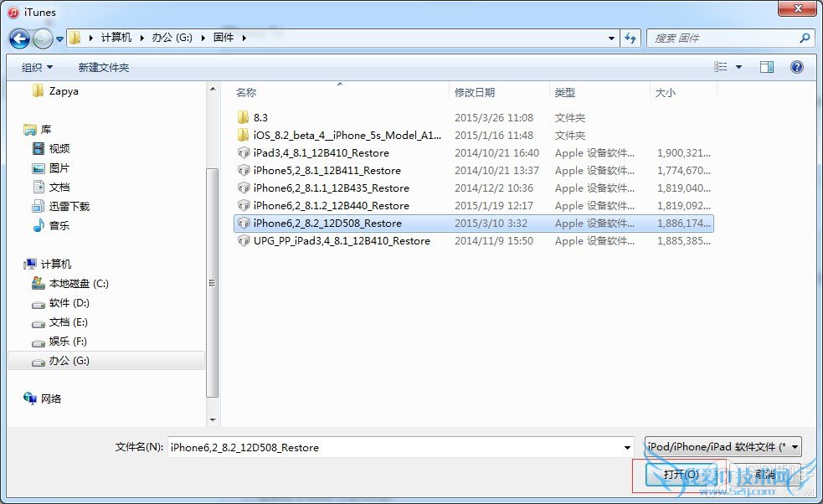The width and height of the screenshot is (823, 504).
Task: Open the recent locations dropdown arrow
Action: tap(59, 39)
